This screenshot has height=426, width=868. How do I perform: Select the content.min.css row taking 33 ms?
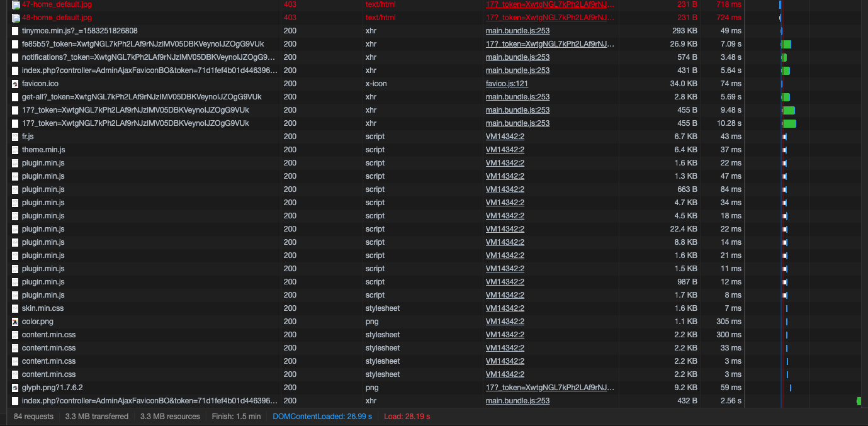coord(434,348)
